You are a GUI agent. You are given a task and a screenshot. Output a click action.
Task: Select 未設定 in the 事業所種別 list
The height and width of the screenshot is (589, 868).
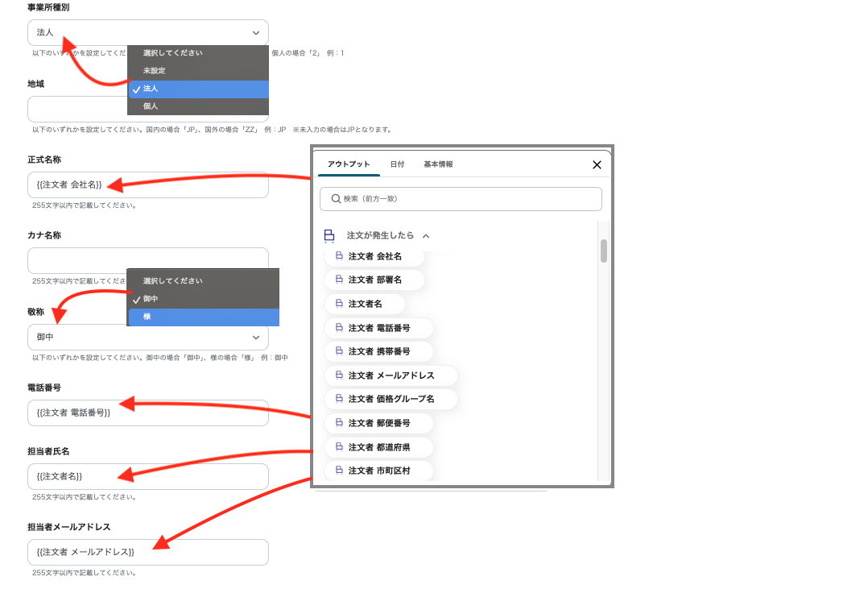tap(198, 71)
